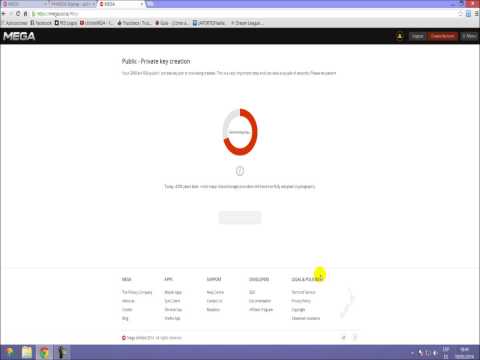Image resolution: width=480 pixels, height=360 pixels.
Task: Open the Help Centre footer link
Action: (215, 292)
